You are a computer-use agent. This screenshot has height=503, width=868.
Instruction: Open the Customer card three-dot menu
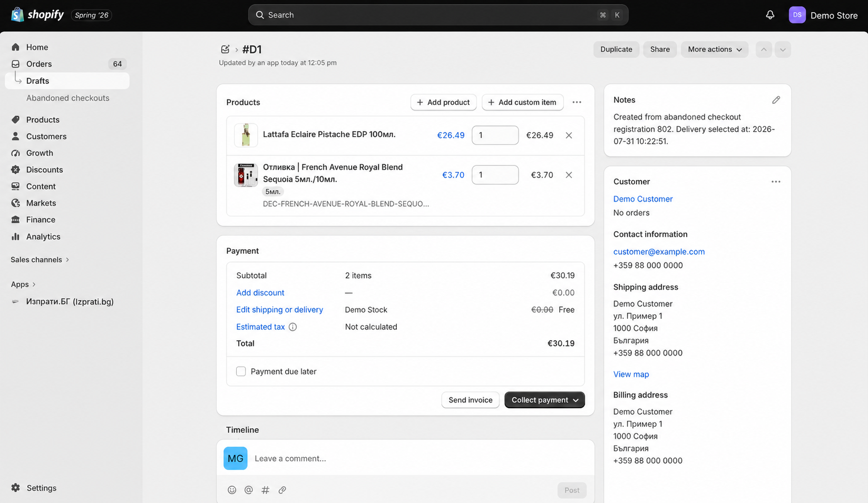coord(776,182)
